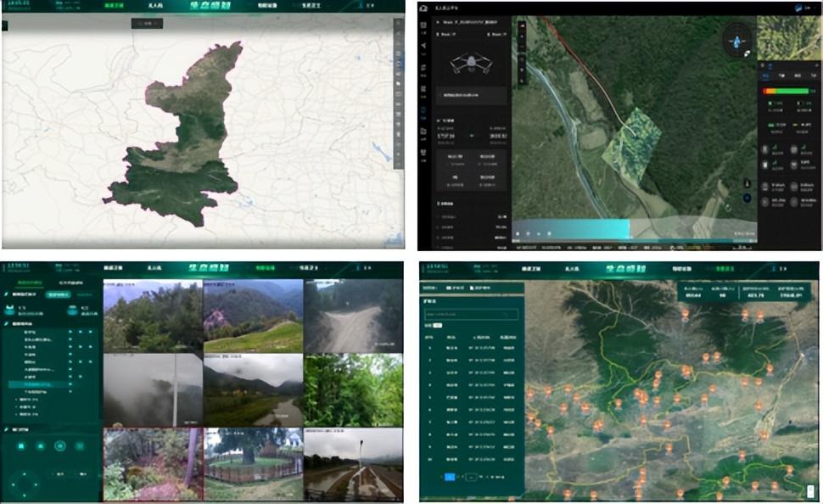
Task: Select the highlighted first nav tab in province map header
Action: tap(113, 5)
